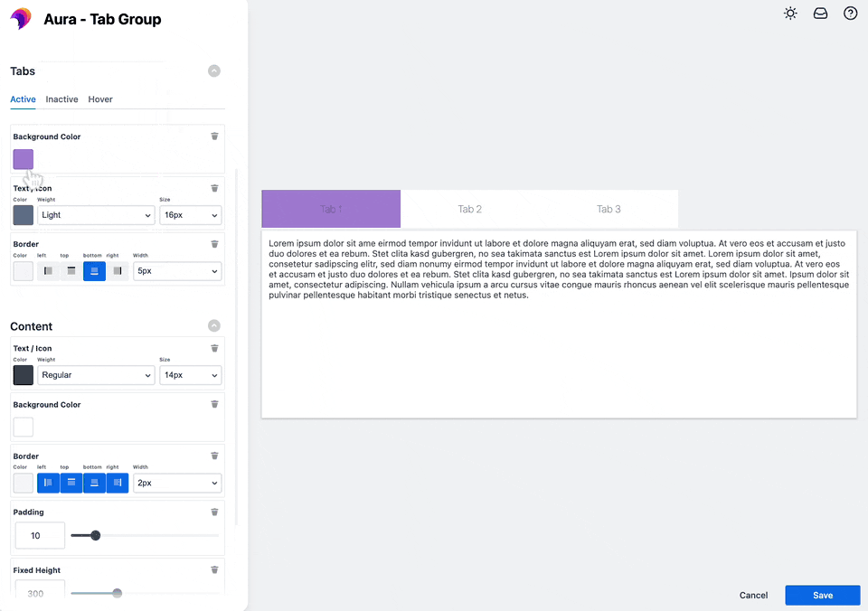Viewport: 868px width, 611px height.
Task: Delete the Fixed Height setting
Action: [x=214, y=569]
